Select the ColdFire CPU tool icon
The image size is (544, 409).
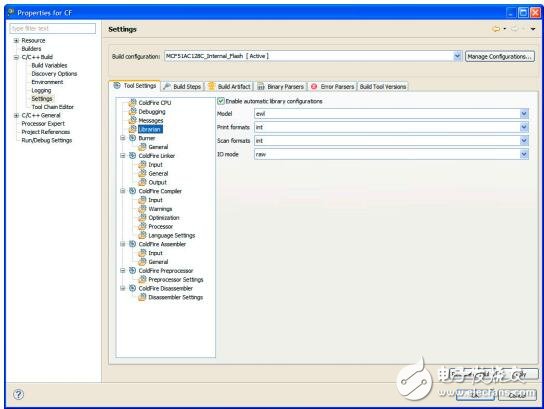click(133, 102)
